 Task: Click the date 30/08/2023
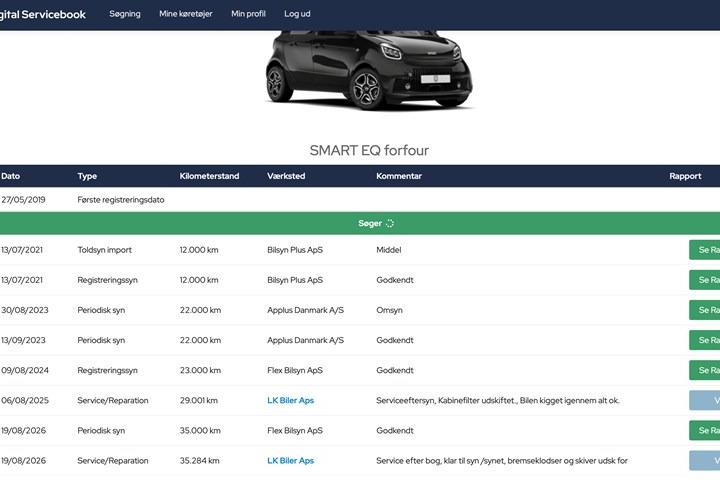coord(25,310)
